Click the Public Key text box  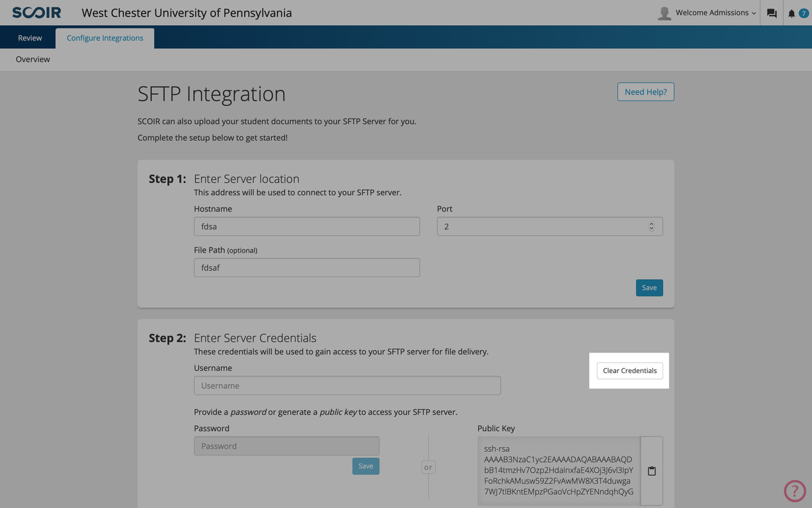pyautogui.click(x=559, y=471)
